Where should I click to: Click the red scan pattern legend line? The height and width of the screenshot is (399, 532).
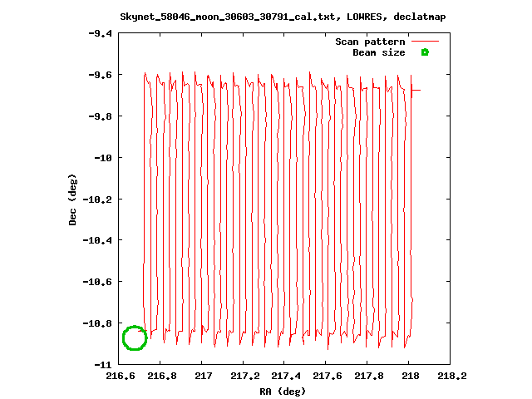click(425, 41)
